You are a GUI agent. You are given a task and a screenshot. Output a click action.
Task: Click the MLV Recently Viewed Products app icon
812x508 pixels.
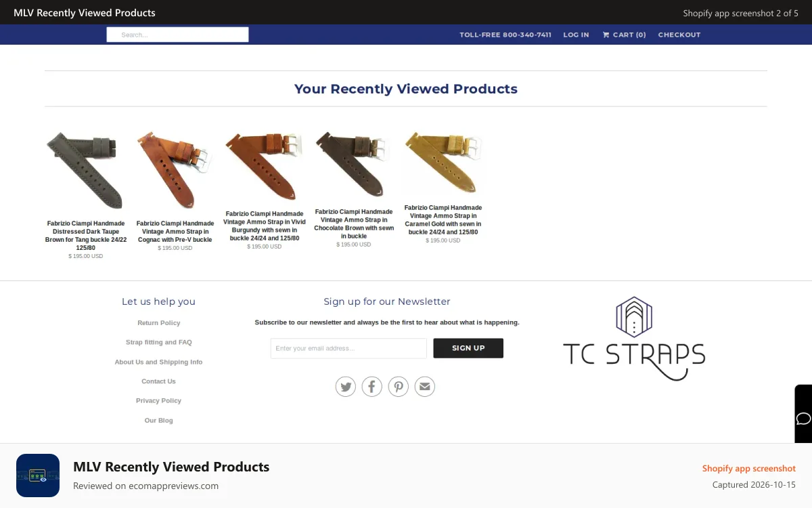coord(38,475)
